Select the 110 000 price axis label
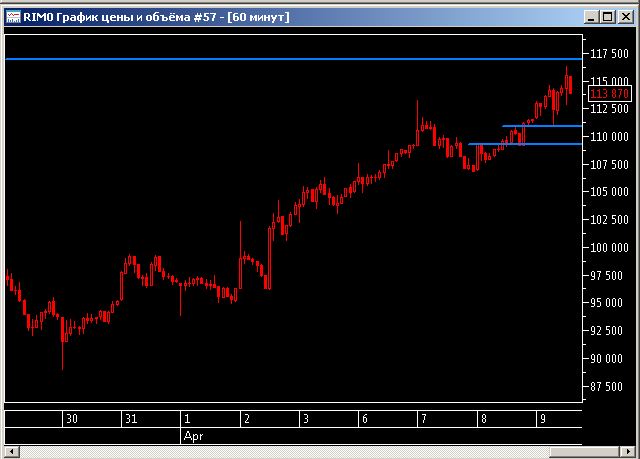The width and height of the screenshot is (640, 459). coord(609,137)
